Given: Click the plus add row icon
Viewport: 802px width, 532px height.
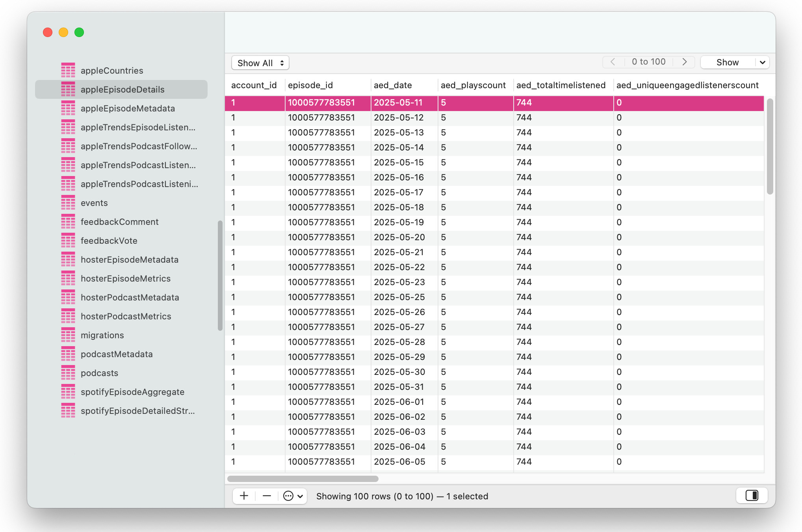Looking at the screenshot, I should [244, 496].
